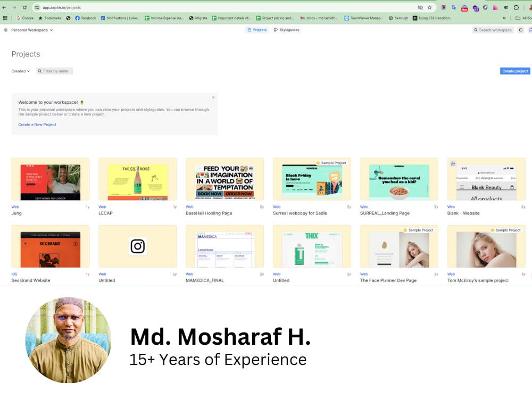Open the SURREAL_Landing Page thumbnail

click(x=399, y=179)
